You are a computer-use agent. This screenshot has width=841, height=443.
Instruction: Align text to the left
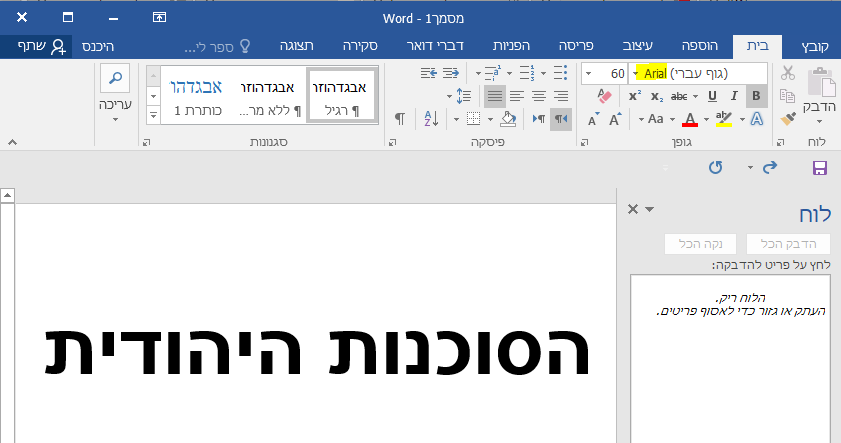[x=517, y=96]
